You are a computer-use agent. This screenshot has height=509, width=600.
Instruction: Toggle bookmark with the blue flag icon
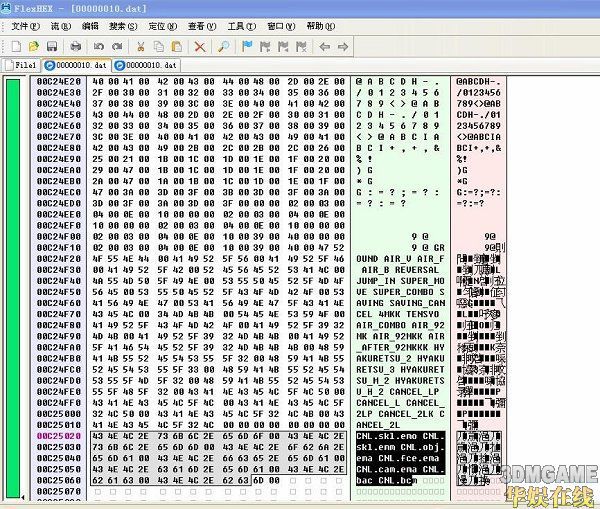pos(247,47)
